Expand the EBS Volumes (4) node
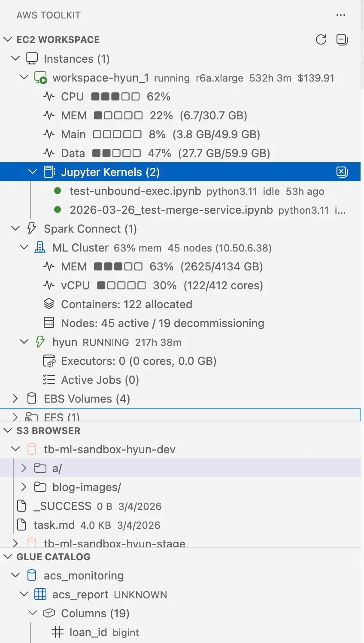This screenshot has height=643, width=364. (x=16, y=399)
